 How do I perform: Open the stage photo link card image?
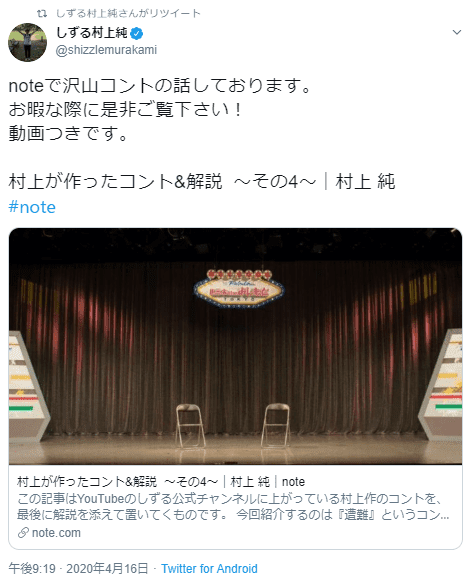[x=235, y=346]
